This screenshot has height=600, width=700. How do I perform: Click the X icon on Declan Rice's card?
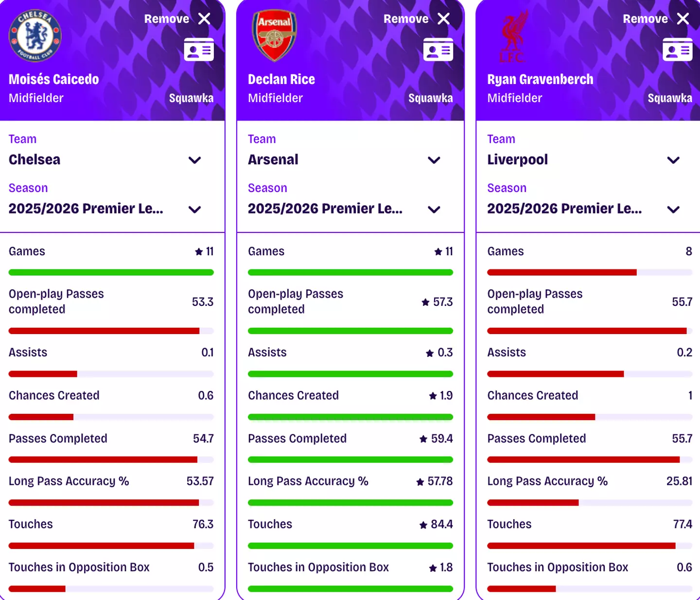[x=444, y=19]
